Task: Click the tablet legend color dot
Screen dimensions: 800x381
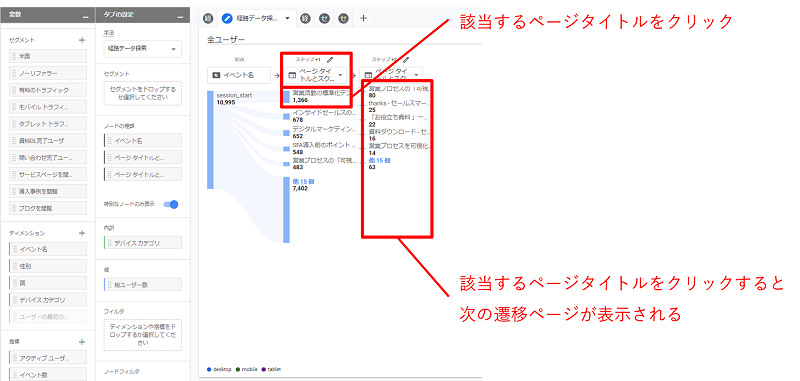Action: 263,369
